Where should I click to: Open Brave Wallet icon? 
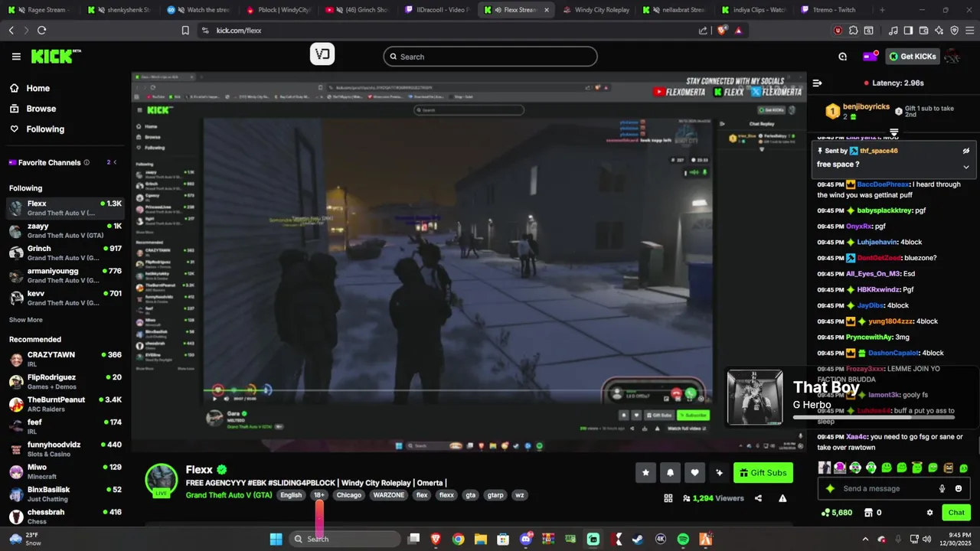click(x=923, y=31)
